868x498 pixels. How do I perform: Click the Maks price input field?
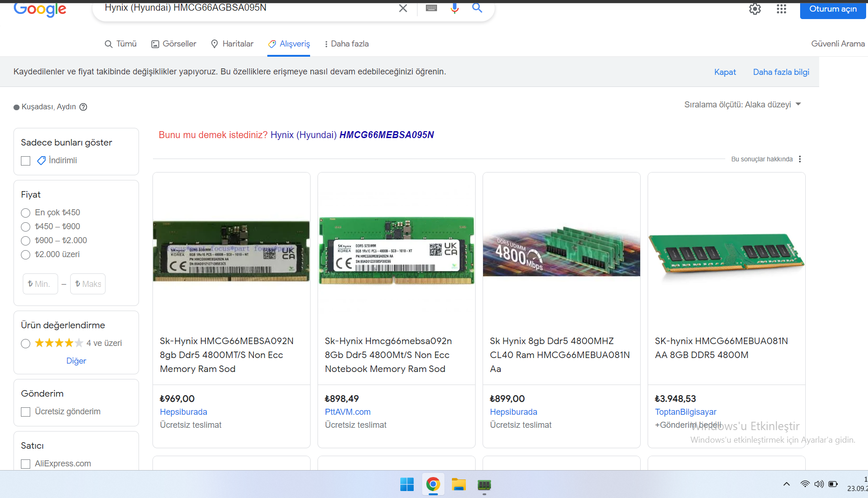(x=88, y=284)
